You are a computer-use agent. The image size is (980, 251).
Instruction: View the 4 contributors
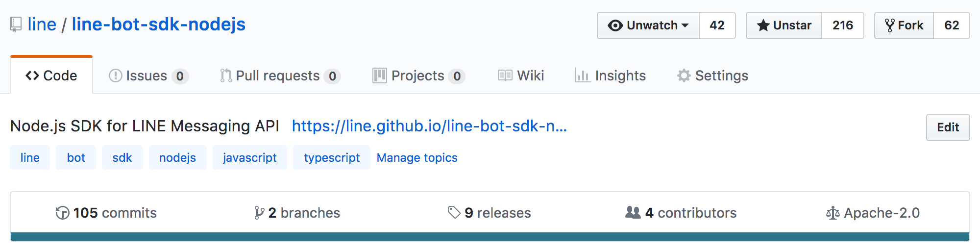click(x=681, y=213)
